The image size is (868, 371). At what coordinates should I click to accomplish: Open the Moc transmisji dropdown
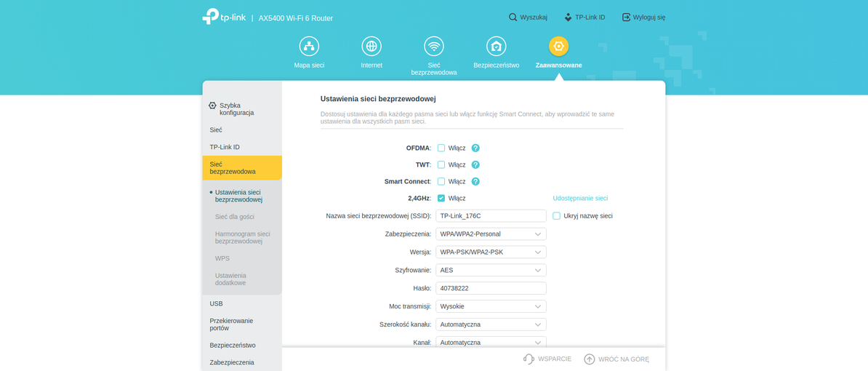tap(491, 306)
